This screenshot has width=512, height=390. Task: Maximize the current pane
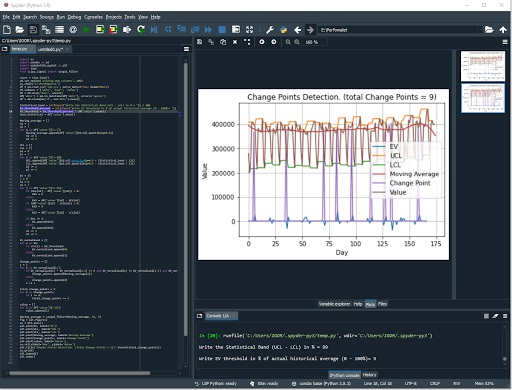[x=236, y=30]
